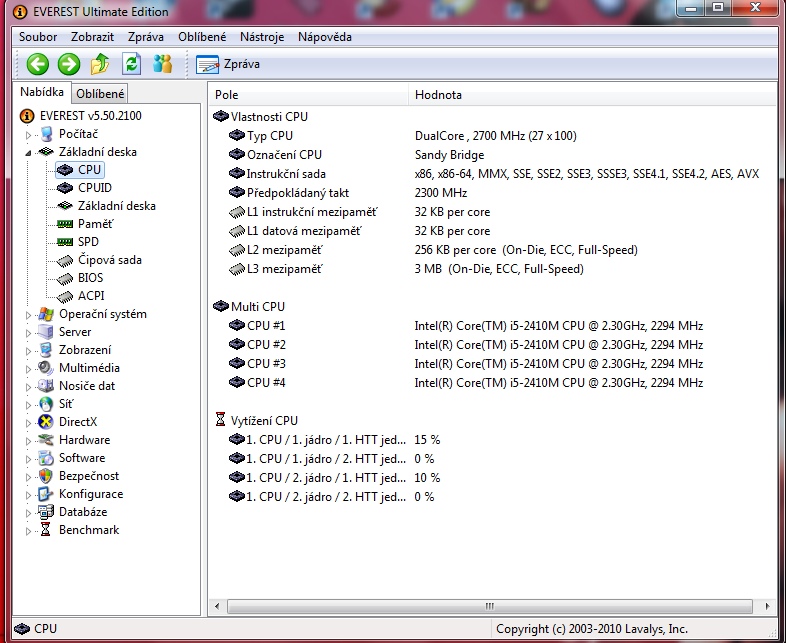Expand the Benchmark tree node
Screen dimensions: 786x643
coord(28,531)
